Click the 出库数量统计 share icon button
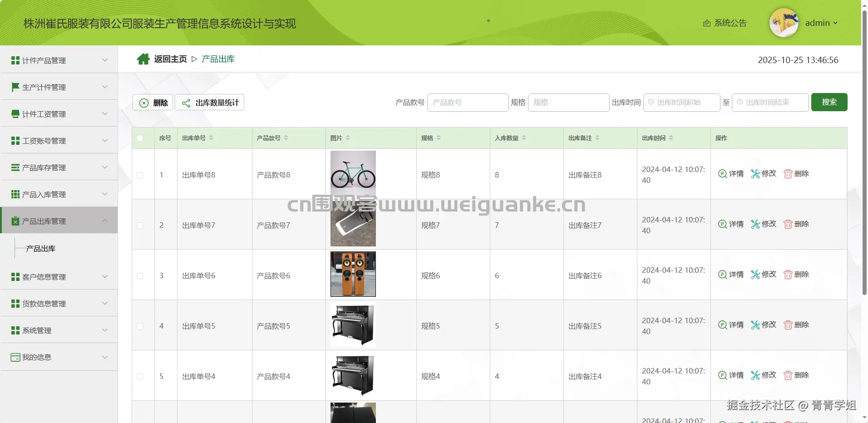The width and height of the screenshot is (868, 423). tap(186, 103)
